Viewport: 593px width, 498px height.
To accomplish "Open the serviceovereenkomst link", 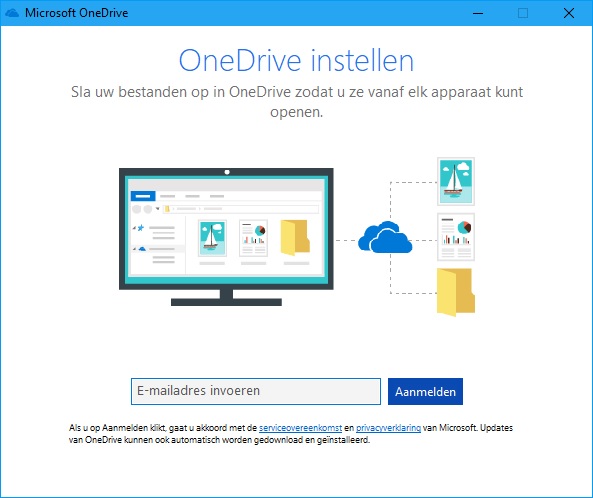I will click(300, 428).
